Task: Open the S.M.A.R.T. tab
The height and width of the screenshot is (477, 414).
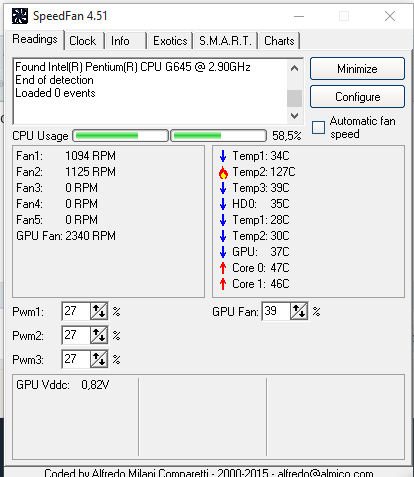Action: 225,41
